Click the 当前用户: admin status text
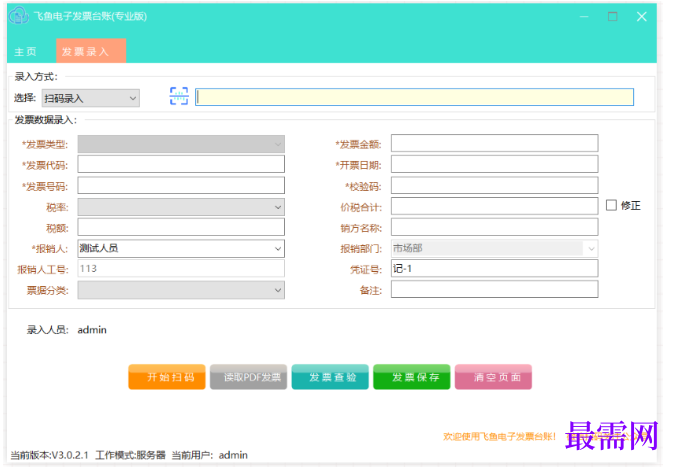 tap(210, 455)
